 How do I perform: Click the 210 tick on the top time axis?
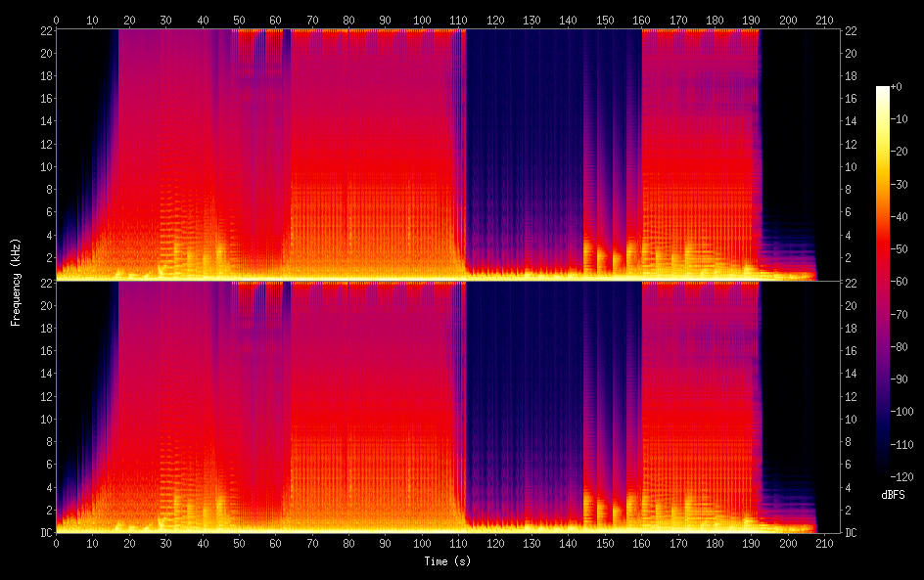point(822,19)
